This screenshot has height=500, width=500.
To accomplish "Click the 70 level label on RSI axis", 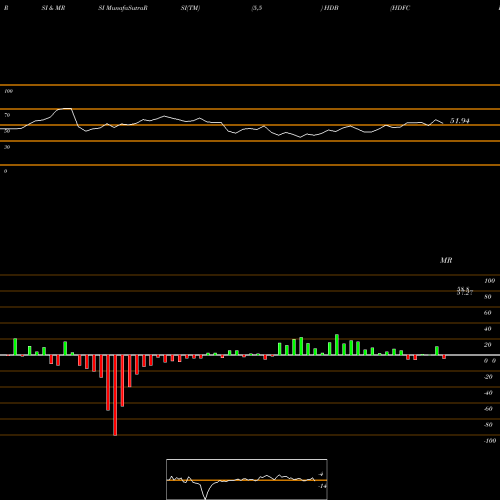I will pyautogui.click(x=7, y=115).
